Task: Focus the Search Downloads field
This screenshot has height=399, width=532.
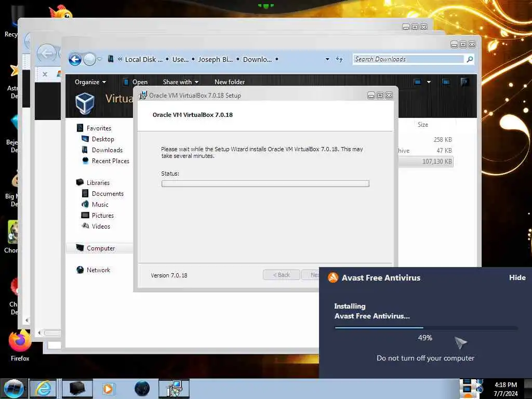Action: (x=408, y=59)
